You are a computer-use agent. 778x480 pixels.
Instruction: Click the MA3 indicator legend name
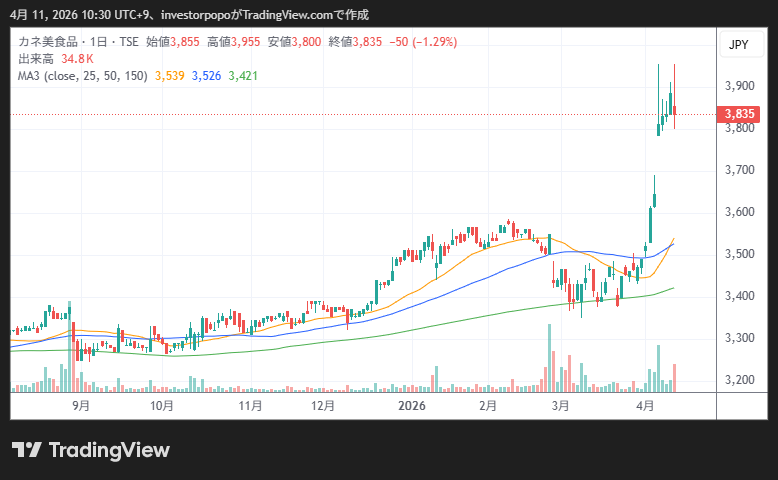pos(32,75)
